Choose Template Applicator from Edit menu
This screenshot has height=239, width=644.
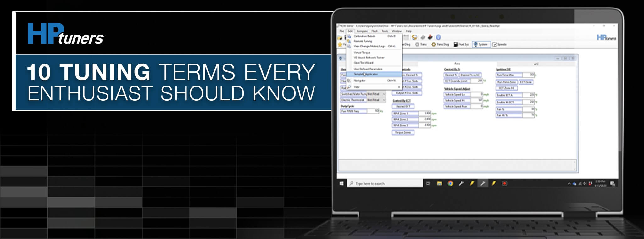pyautogui.click(x=366, y=75)
